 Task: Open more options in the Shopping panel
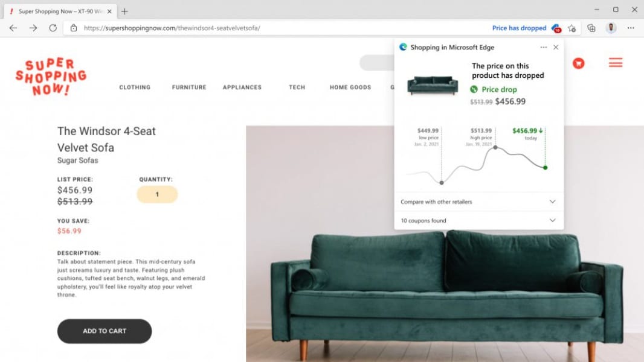click(543, 47)
